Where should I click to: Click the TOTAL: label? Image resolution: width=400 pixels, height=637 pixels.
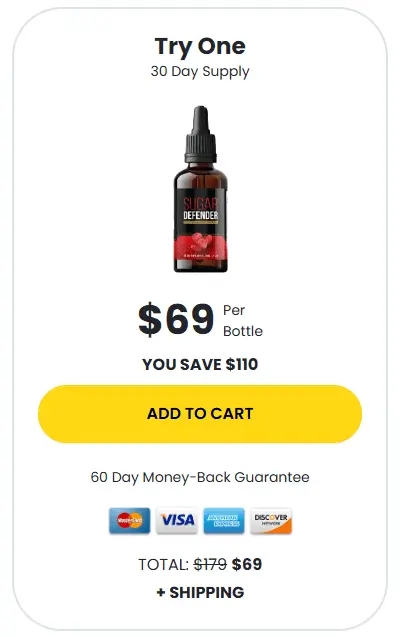(x=164, y=565)
